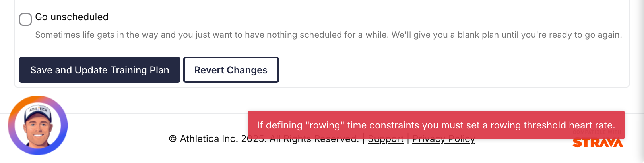Click the colorful gradient ring around the avatar
Image resolution: width=644 pixels, height=163 pixels.
(x=12, y=125)
